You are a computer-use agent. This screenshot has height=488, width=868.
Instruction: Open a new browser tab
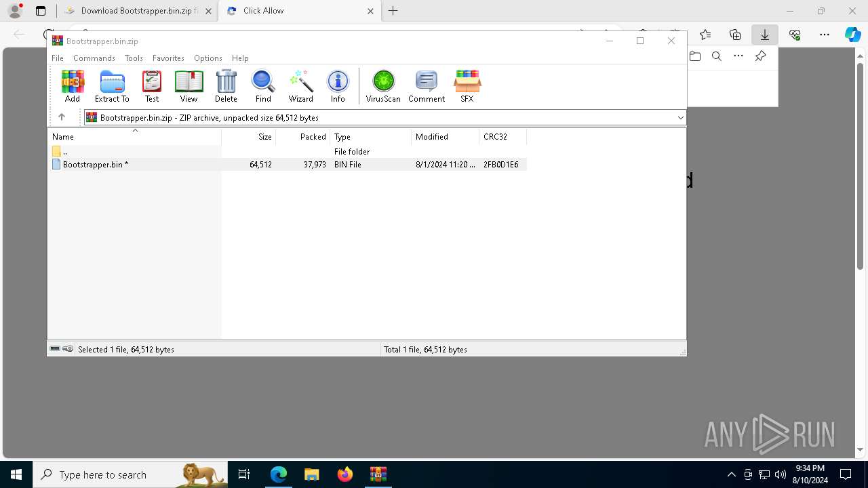(393, 11)
